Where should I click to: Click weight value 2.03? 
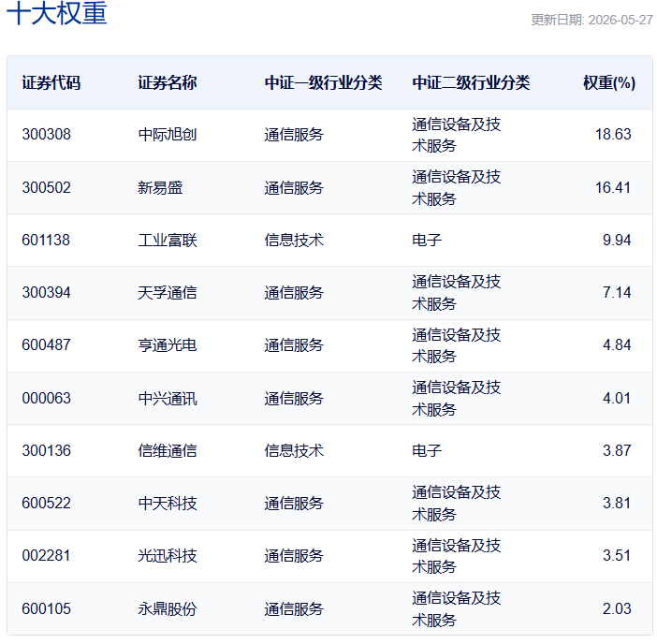point(617,608)
